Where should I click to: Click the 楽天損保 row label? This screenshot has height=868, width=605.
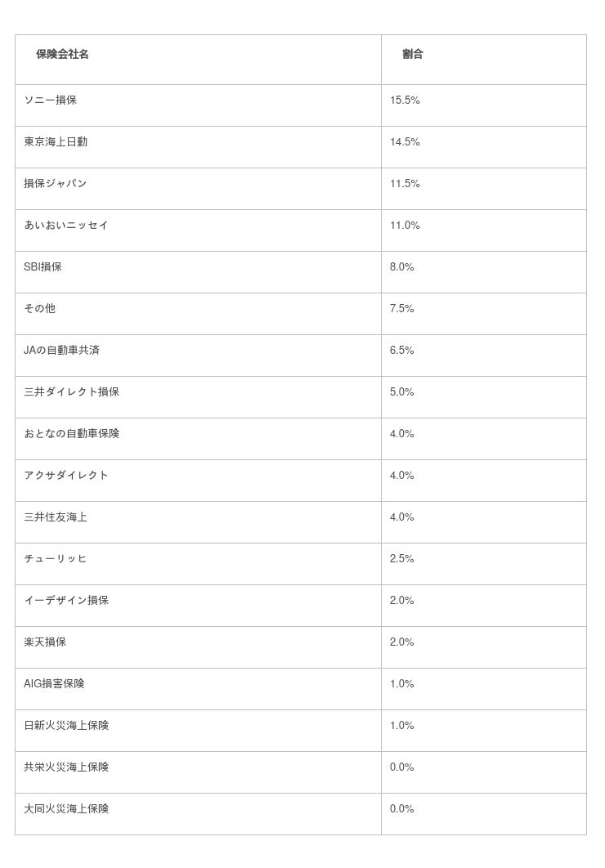pyautogui.click(x=45, y=642)
